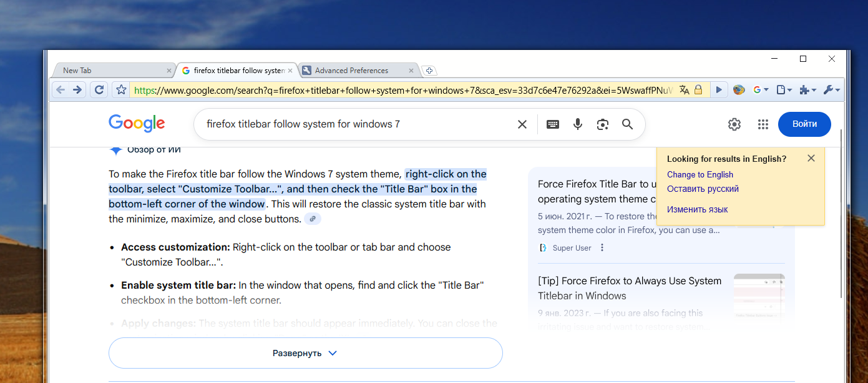Click the Google G toolbar icon
Viewport: 868px width, 383px height.
(x=757, y=90)
